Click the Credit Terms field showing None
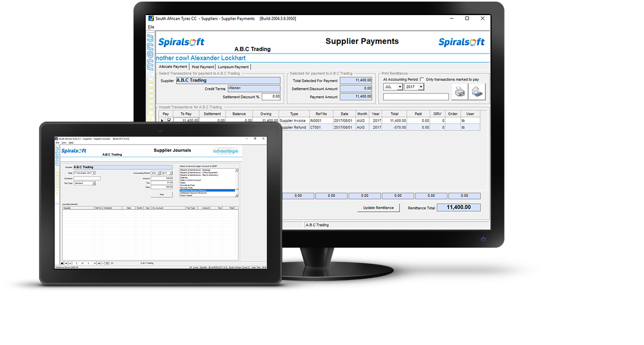The width and height of the screenshot is (644, 345). point(254,89)
